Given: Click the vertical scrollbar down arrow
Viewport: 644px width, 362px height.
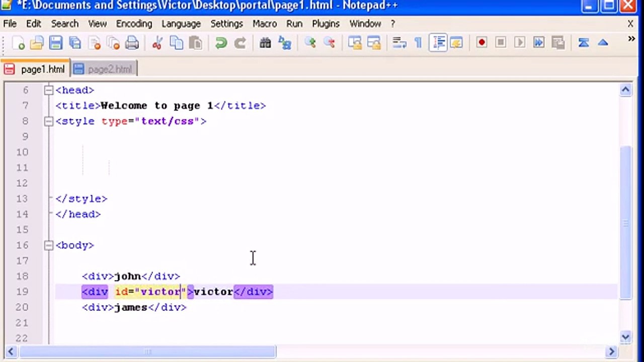Looking at the screenshot, I should pos(625,337).
